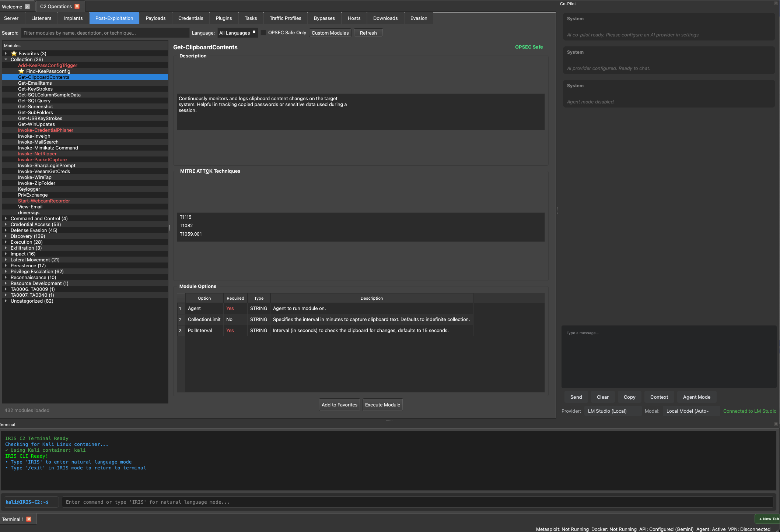Open the Credentials tab
The width and height of the screenshot is (780, 532).
click(191, 18)
